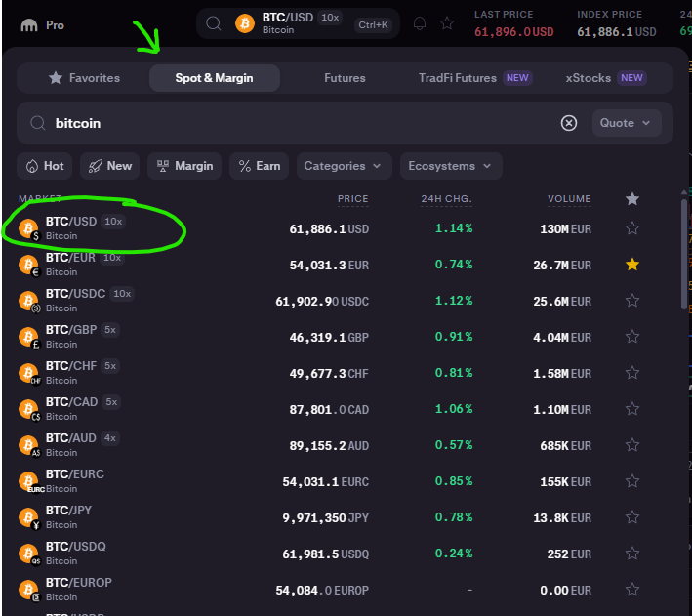
Task: Favorite the current BTC/USD pair in the header
Action: pyautogui.click(x=447, y=23)
